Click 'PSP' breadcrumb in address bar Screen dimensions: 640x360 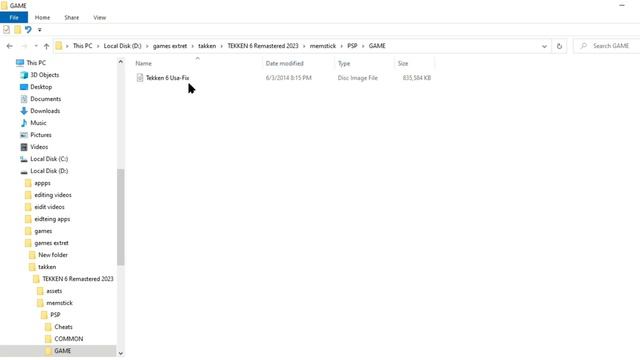[x=352, y=46]
